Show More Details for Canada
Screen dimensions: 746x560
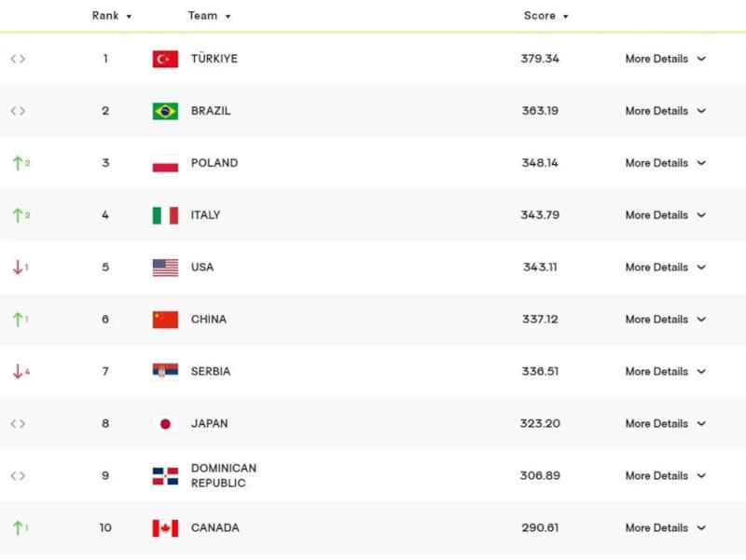665,528
